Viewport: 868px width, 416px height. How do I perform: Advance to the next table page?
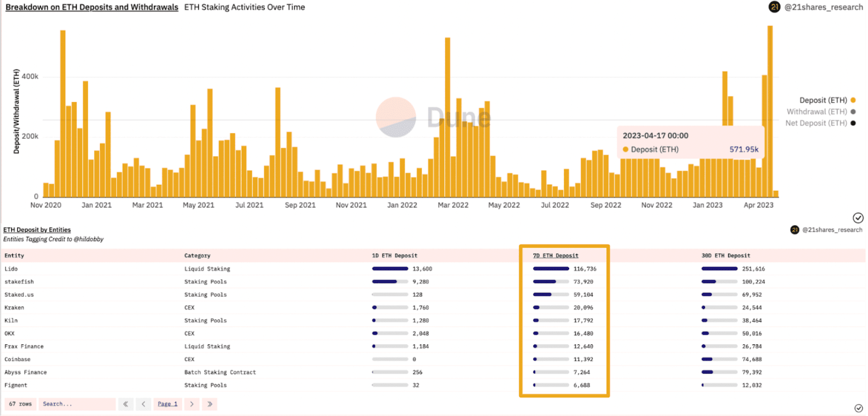coord(192,404)
